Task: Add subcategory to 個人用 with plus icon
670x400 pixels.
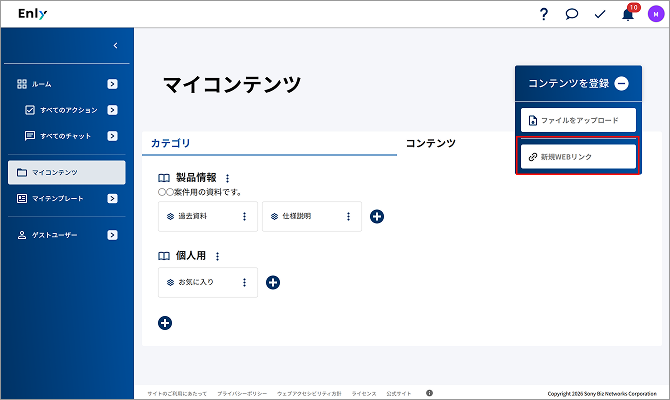Action: (273, 282)
